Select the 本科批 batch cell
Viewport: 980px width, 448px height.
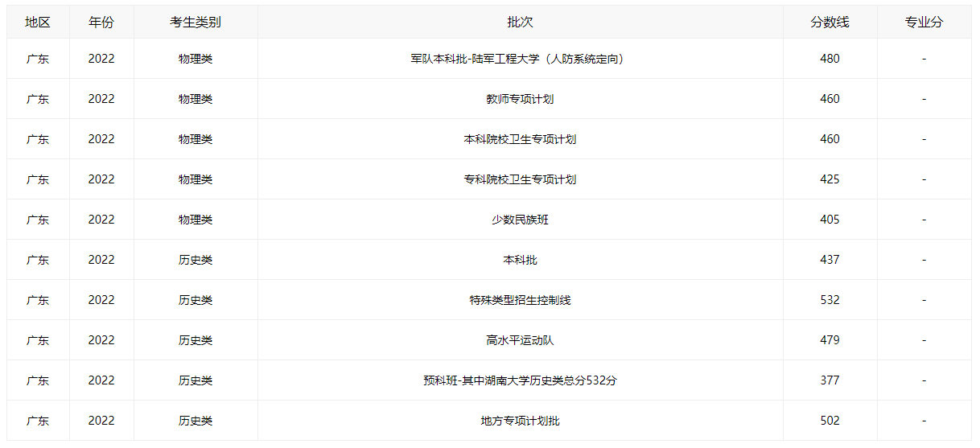(520, 260)
